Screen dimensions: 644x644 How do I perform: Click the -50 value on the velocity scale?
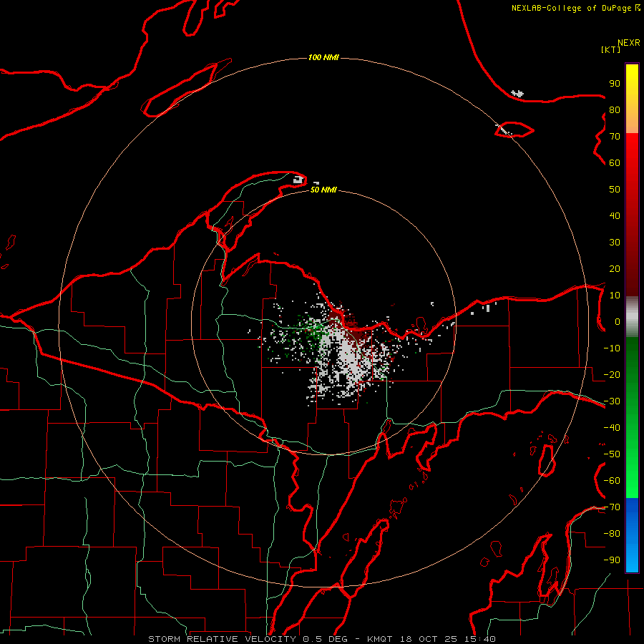pos(612,454)
